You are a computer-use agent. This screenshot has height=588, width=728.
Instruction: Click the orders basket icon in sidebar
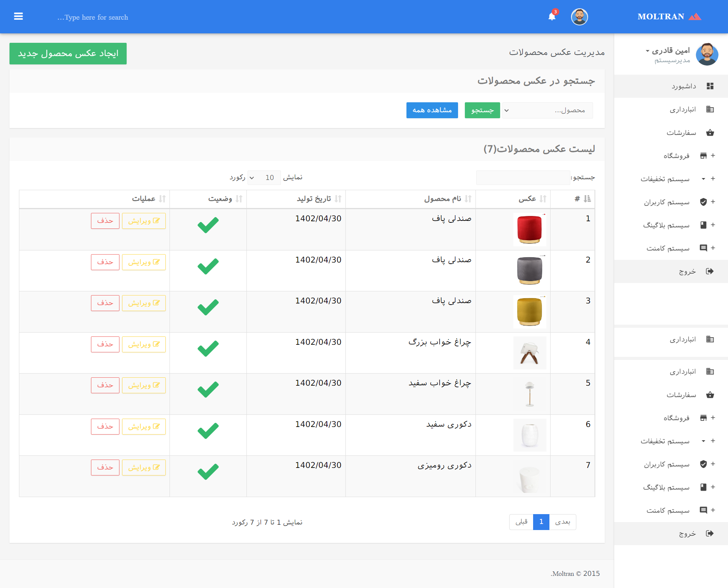(x=710, y=133)
